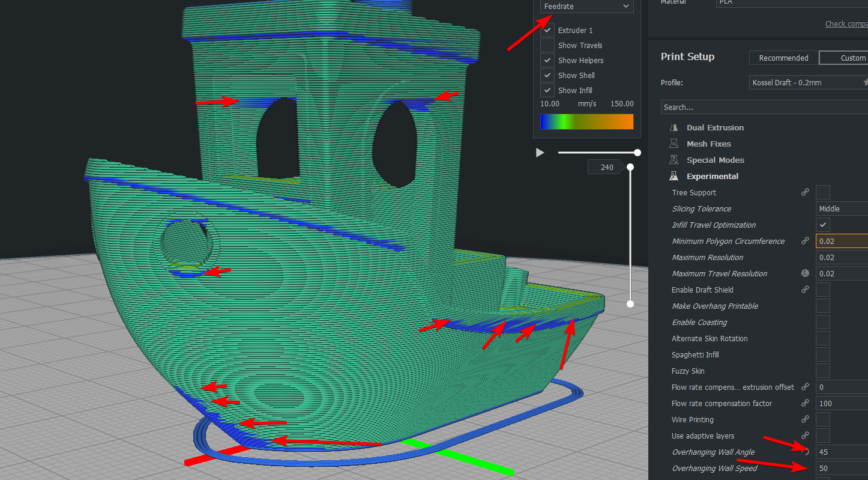
Task: Expand the Special Modes settings category
Action: point(715,160)
